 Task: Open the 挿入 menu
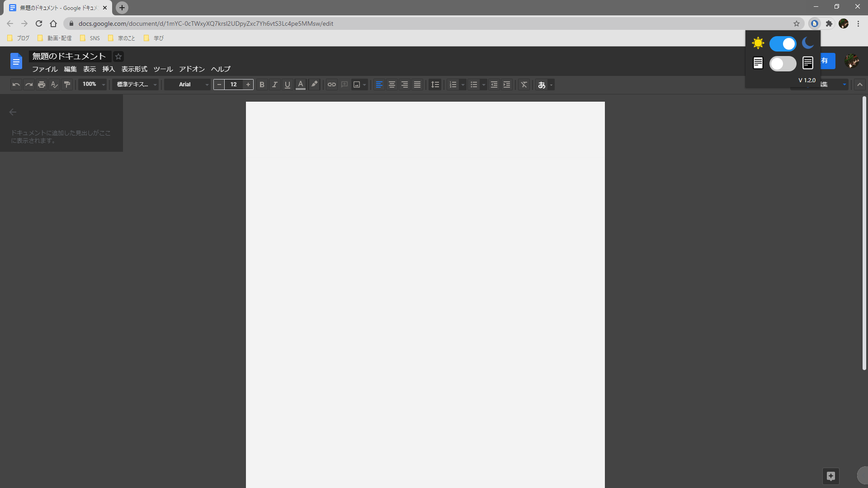click(108, 69)
